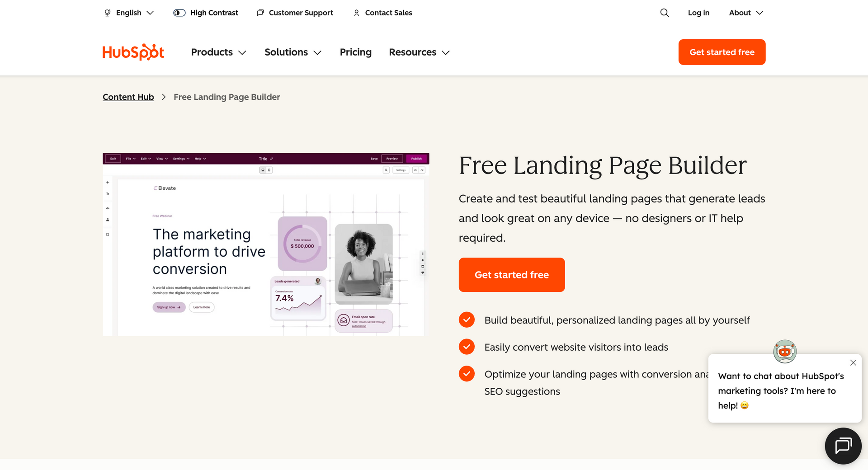Open the search magnifier icon

pos(664,13)
